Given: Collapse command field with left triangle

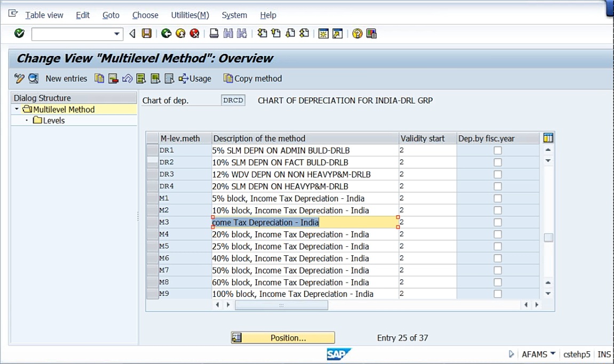Looking at the screenshot, I should [132, 34].
